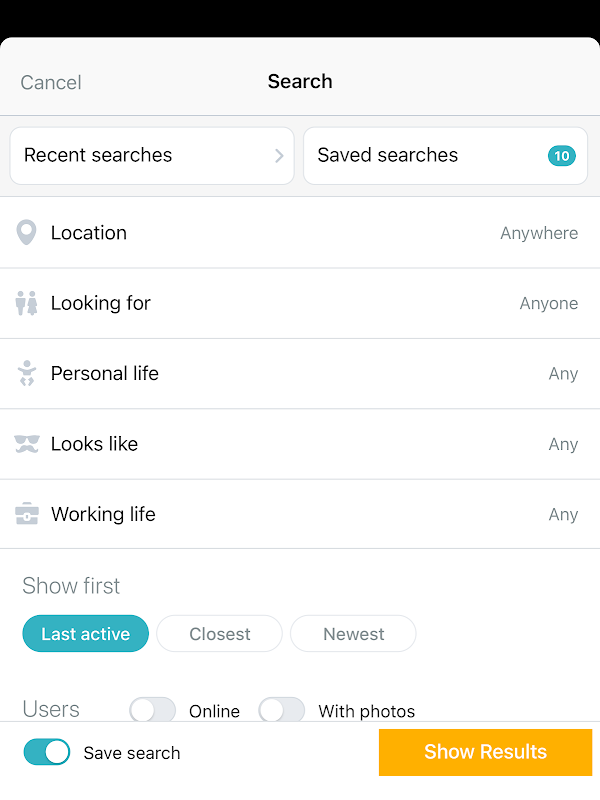Select the Closest sort option

(x=220, y=634)
